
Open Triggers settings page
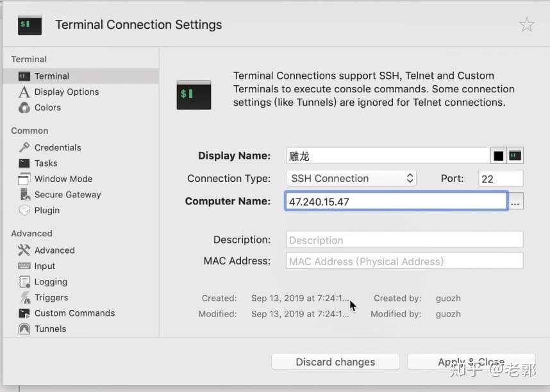click(x=51, y=297)
